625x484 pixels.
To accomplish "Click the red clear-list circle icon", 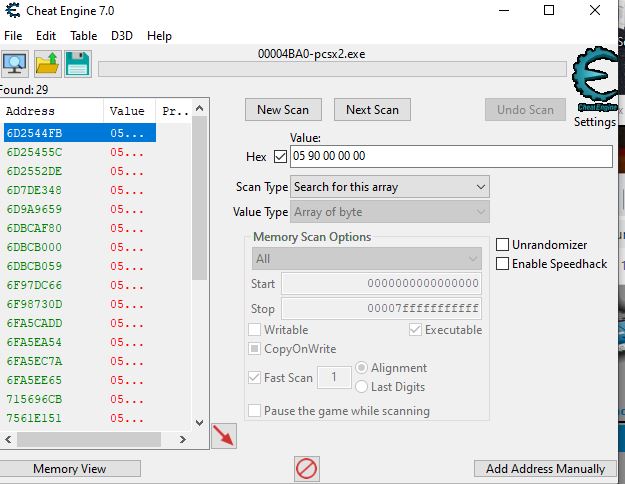I will click(x=307, y=468).
